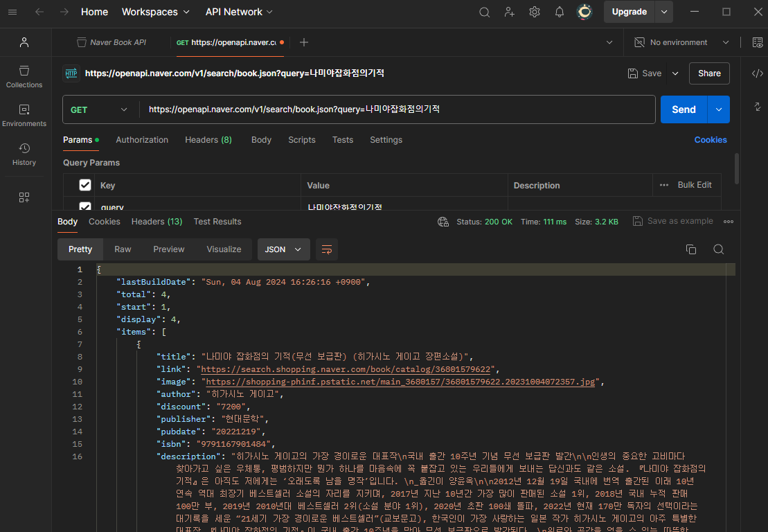768x532 pixels.
Task: Go to Home
Action: coord(95,12)
